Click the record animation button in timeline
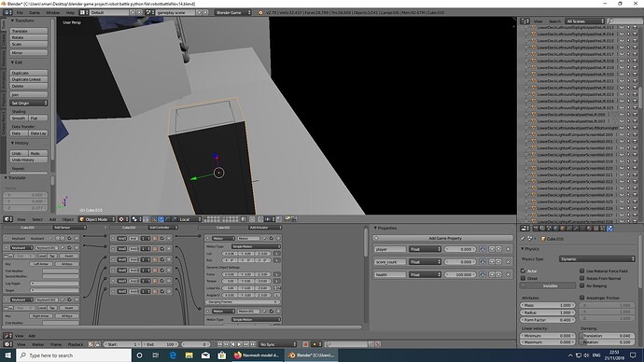This screenshot has width=644, height=362. pyautogui.click(x=305, y=344)
